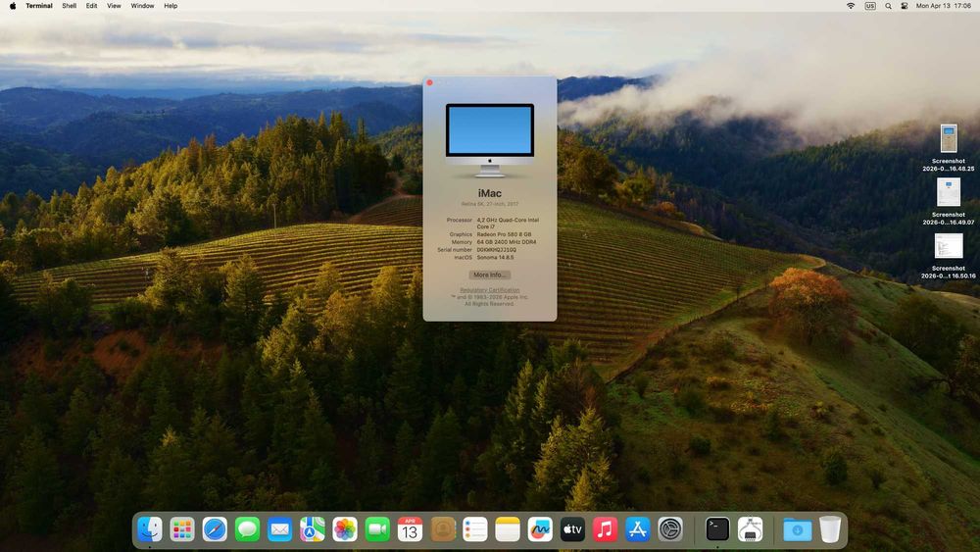Close the About This Mac window
980x552 pixels.
430,82
